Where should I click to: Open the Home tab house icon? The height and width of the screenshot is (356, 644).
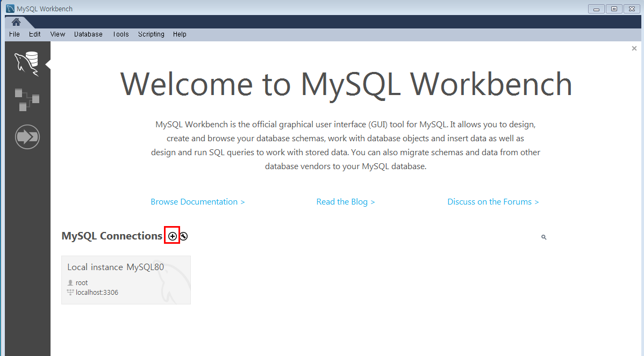click(16, 22)
